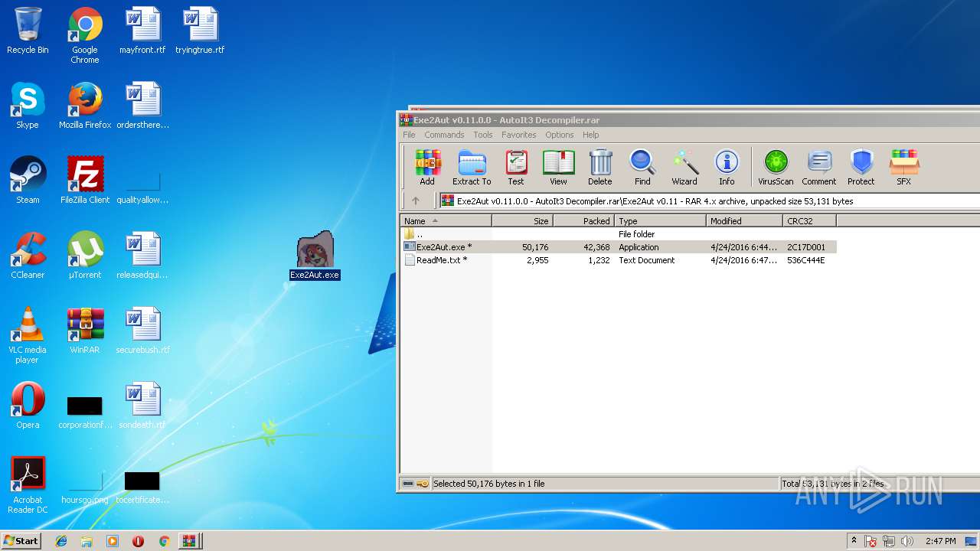This screenshot has height=551, width=980.
Task: Open Internet Explorer from the taskbar
Action: pos(61,541)
